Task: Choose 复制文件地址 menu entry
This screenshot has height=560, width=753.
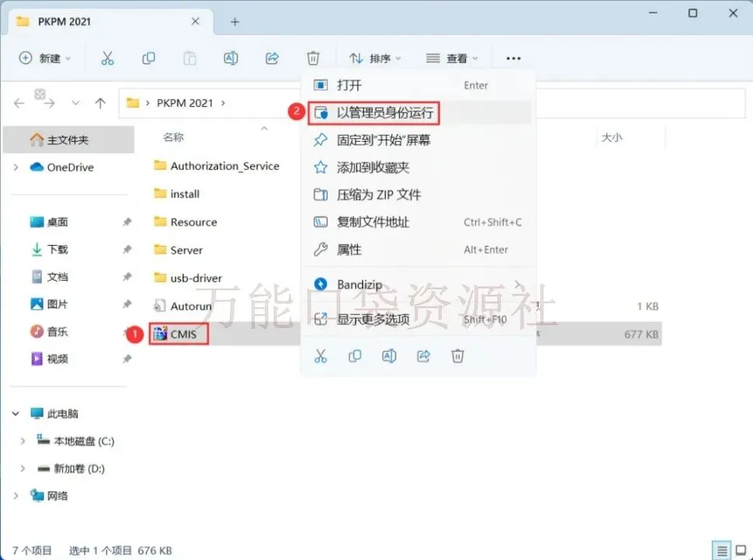Action: 418,222
